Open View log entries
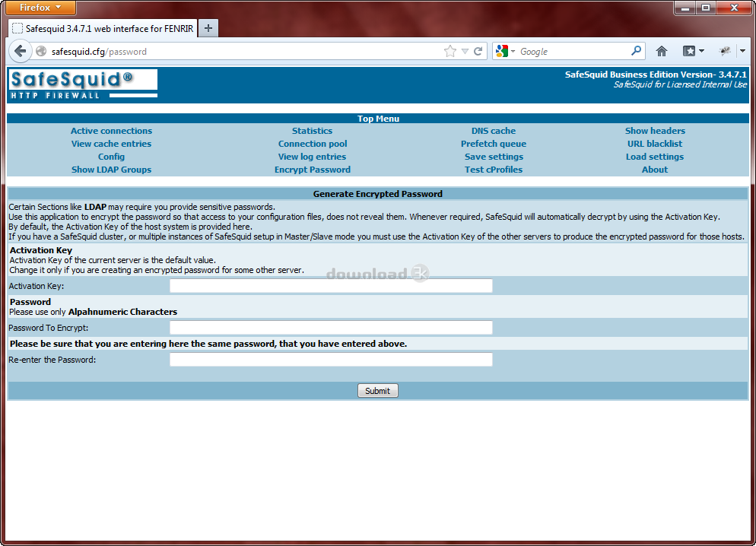 [x=312, y=157]
